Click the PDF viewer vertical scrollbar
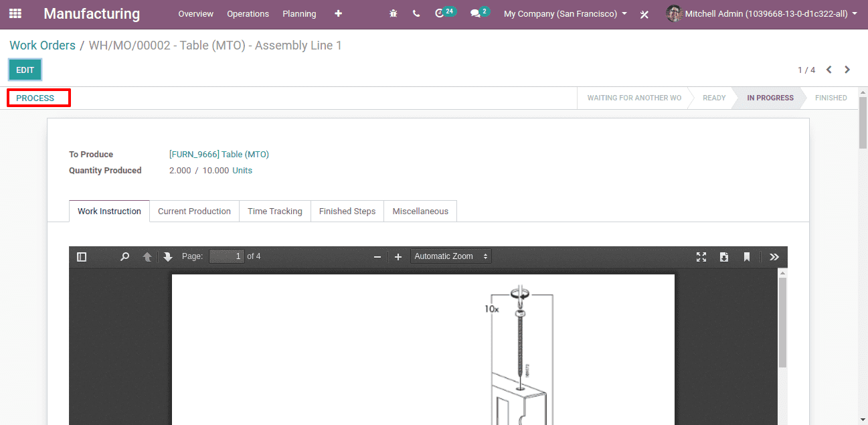The height and width of the screenshot is (425, 868). 782,322
